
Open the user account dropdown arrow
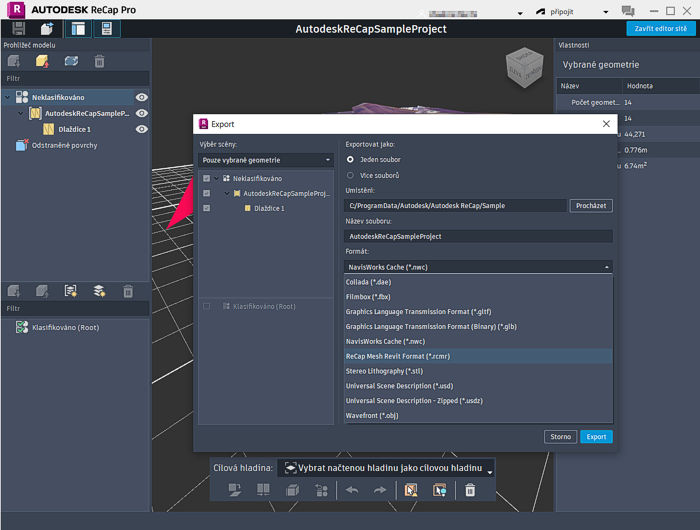pyautogui.click(x=520, y=13)
